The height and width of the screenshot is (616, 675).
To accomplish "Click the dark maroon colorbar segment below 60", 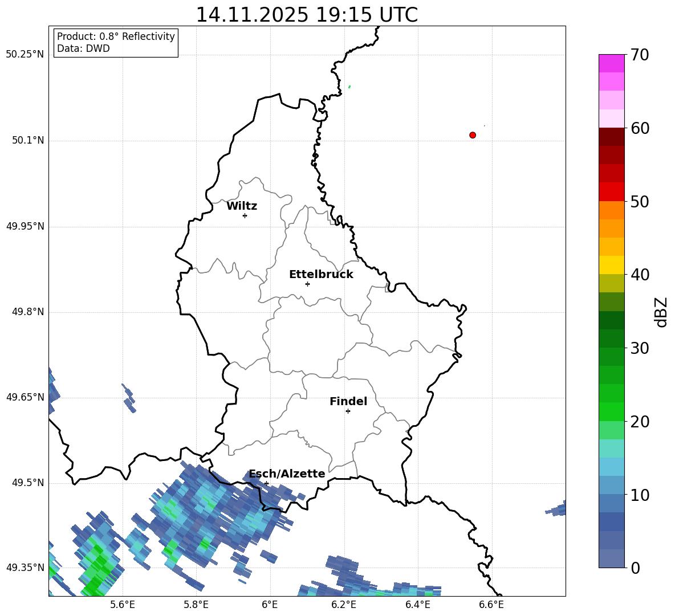I will (612, 137).
